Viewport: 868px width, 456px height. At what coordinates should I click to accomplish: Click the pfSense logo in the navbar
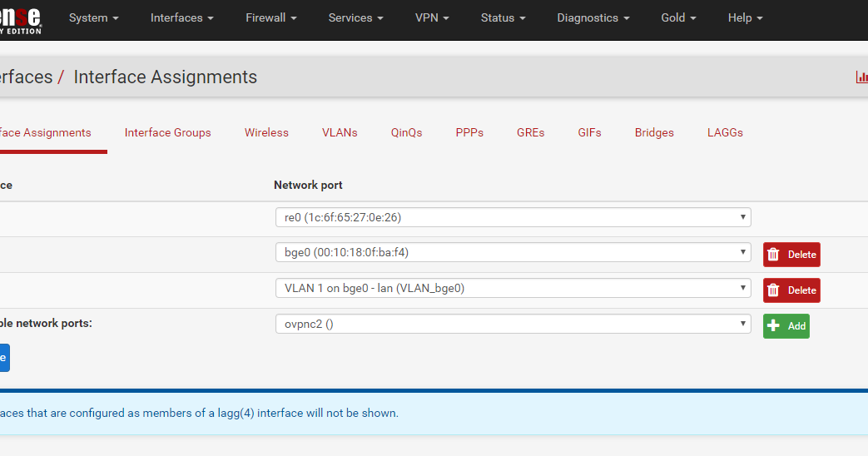21,20
